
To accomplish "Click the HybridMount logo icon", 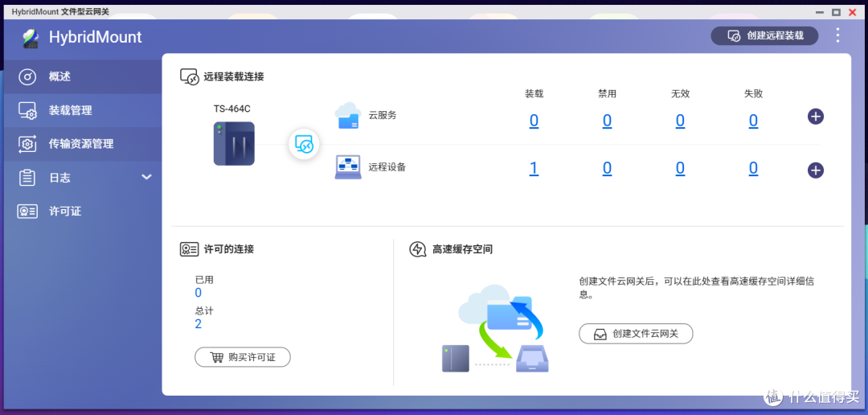I will (x=31, y=37).
